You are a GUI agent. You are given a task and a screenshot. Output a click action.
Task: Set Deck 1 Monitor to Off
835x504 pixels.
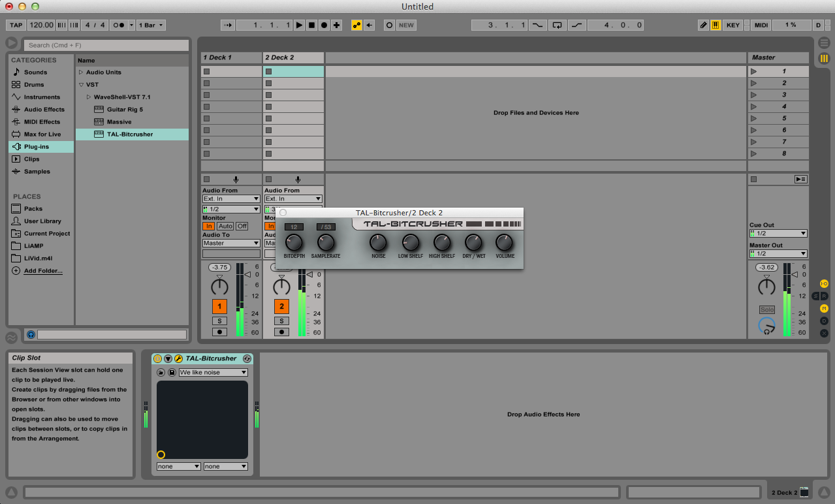click(x=242, y=226)
